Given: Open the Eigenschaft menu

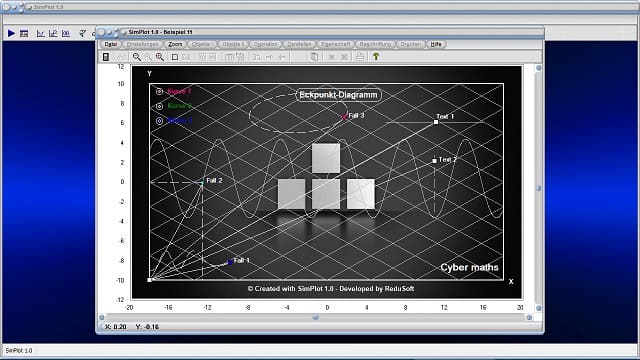Looking at the screenshot, I should (x=335, y=44).
